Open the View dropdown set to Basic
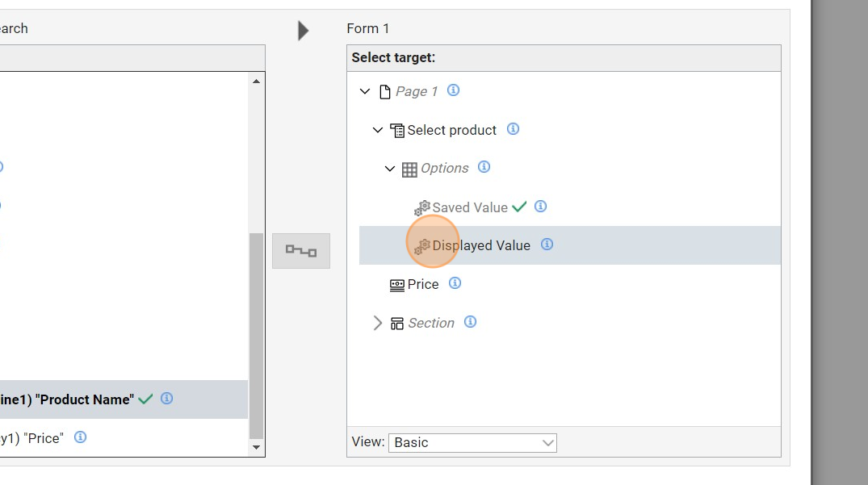Screen dimensions: 868x485 472,442
